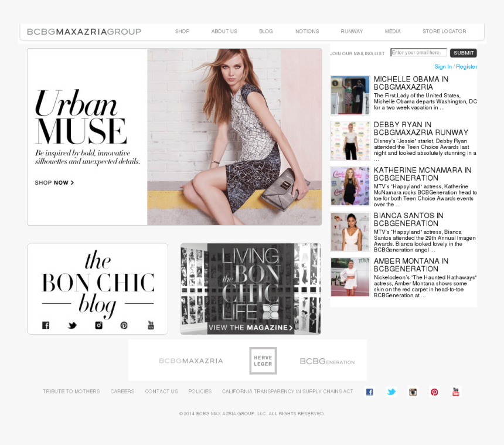Open the Bon Chic blog title graphic
504x445 pixels.
tap(98, 284)
